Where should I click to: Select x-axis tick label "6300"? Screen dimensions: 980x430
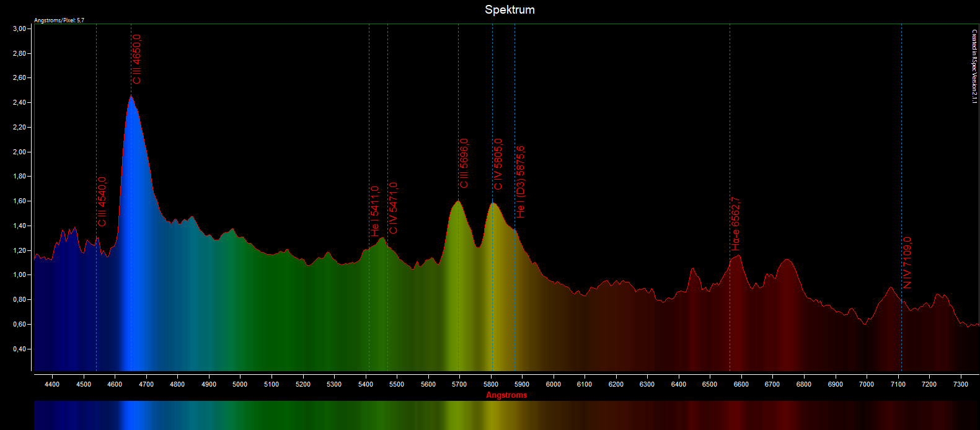[x=647, y=384]
